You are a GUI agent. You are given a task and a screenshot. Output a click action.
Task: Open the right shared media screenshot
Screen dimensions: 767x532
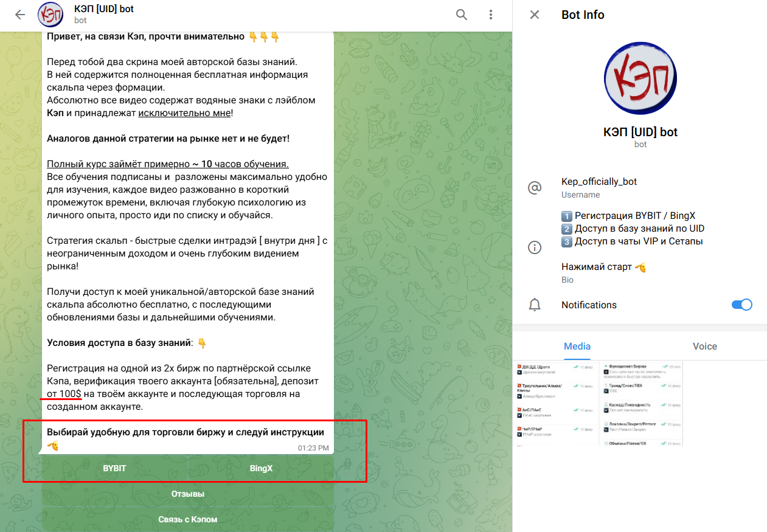point(641,404)
